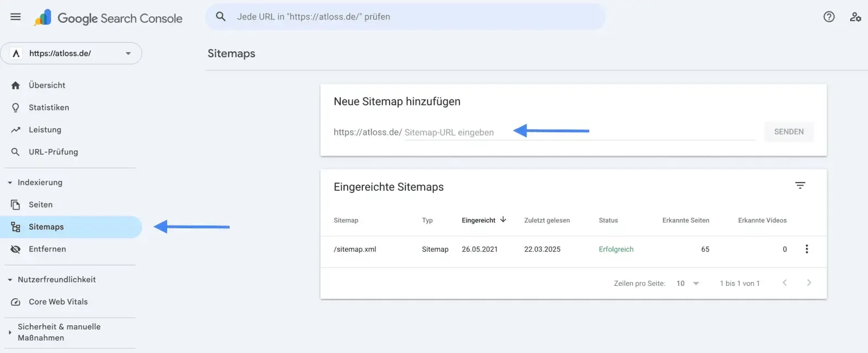Click the Sitemap column header

pyautogui.click(x=346, y=220)
